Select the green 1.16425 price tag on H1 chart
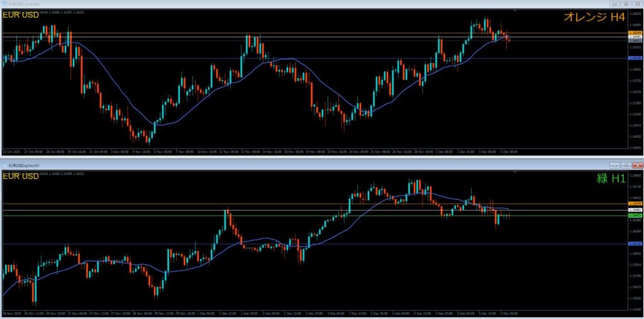This screenshot has width=644, height=319. [x=635, y=215]
